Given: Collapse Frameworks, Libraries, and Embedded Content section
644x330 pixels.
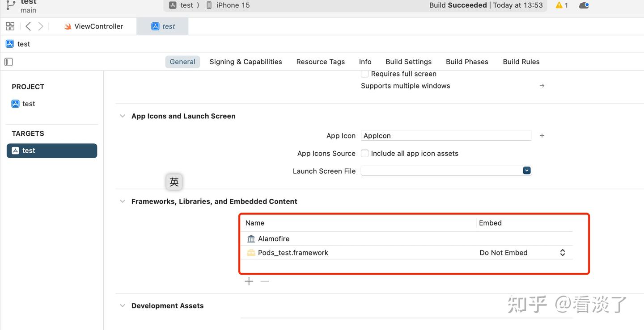Looking at the screenshot, I should coord(122,201).
